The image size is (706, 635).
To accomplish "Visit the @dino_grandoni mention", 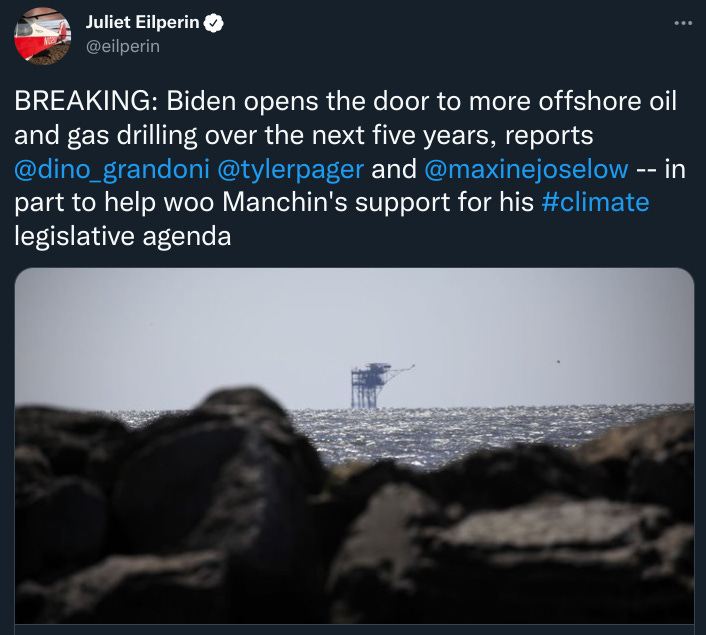I will pyautogui.click(x=112, y=170).
